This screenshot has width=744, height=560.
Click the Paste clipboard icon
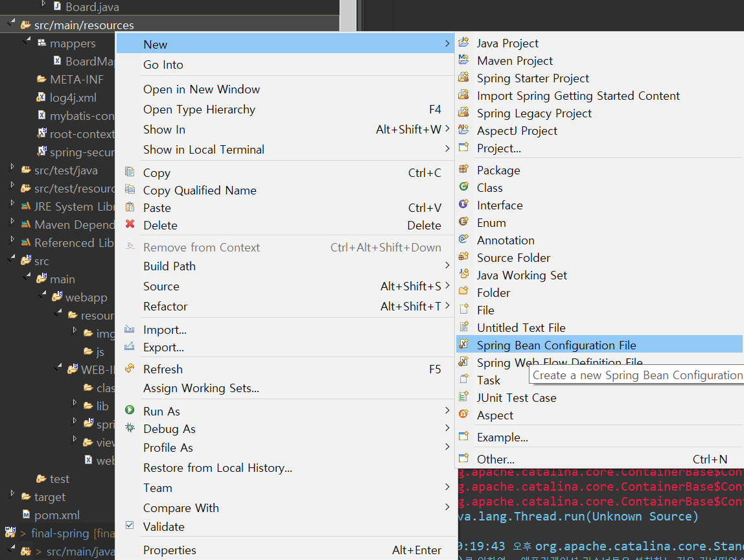coord(130,207)
